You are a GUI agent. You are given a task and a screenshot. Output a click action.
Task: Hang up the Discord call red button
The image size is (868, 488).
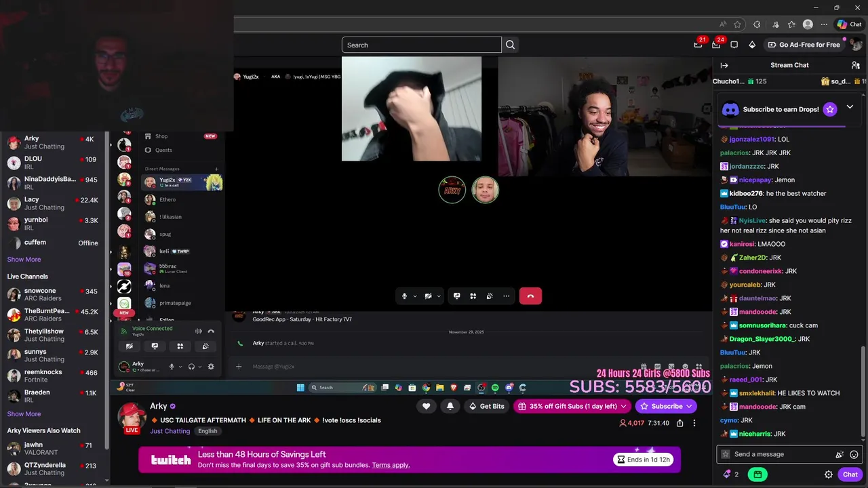click(x=530, y=296)
